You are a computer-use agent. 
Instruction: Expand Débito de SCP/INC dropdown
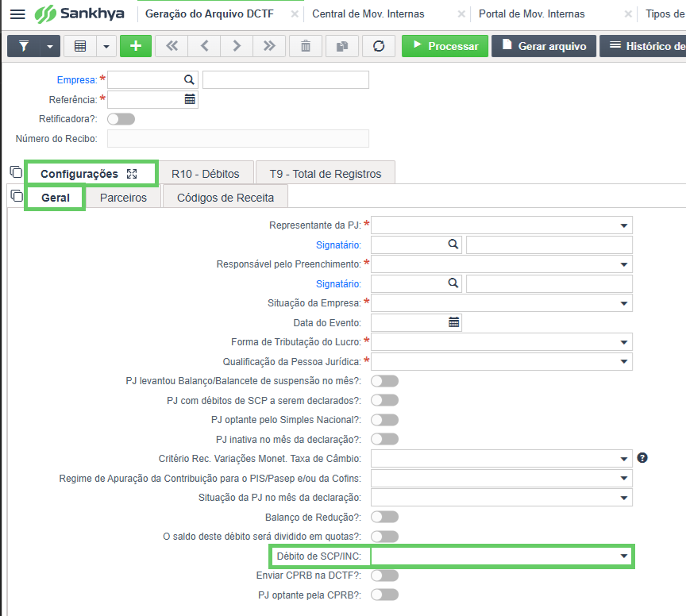coord(501,556)
